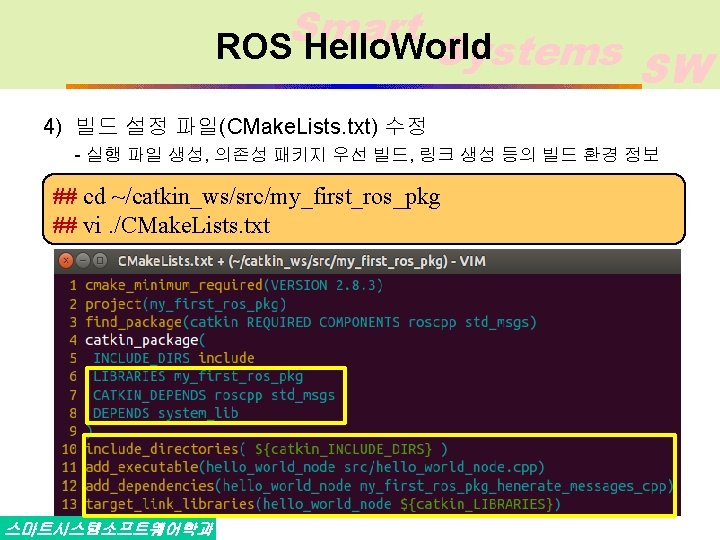Click catkin_package( on line 4
Viewport: 720px width, 540px height.
[x=145, y=340]
